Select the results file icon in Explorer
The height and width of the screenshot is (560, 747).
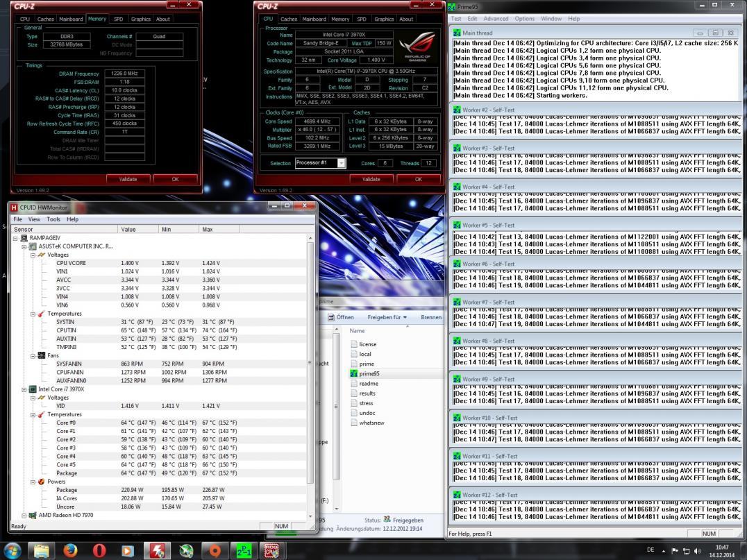pos(353,393)
